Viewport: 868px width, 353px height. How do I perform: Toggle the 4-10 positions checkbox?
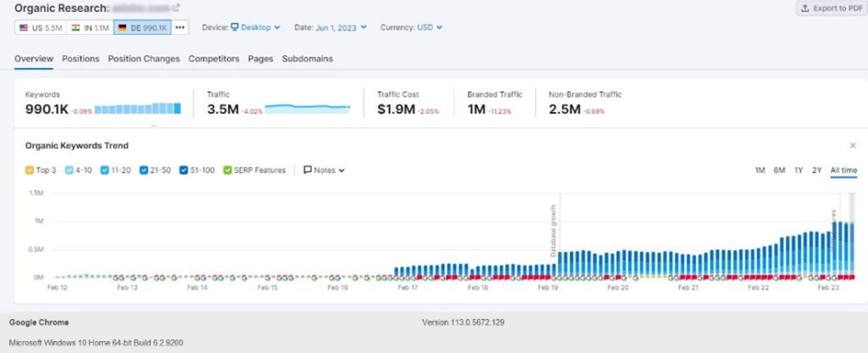70,170
